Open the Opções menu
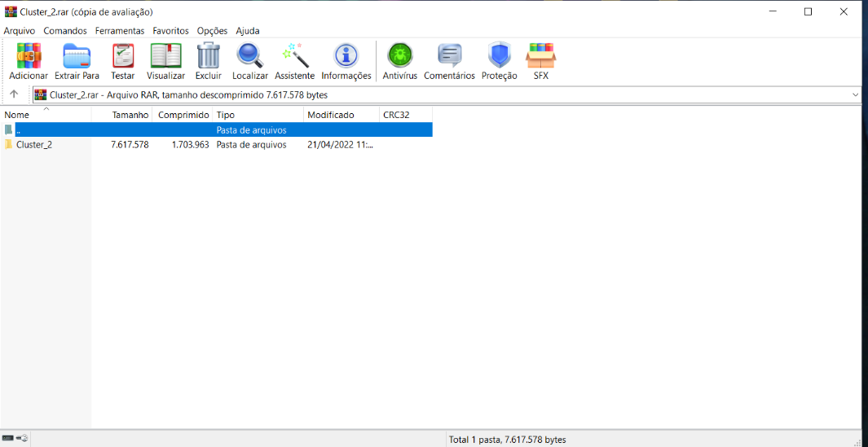This screenshot has height=447, width=868. coord(212,31)
